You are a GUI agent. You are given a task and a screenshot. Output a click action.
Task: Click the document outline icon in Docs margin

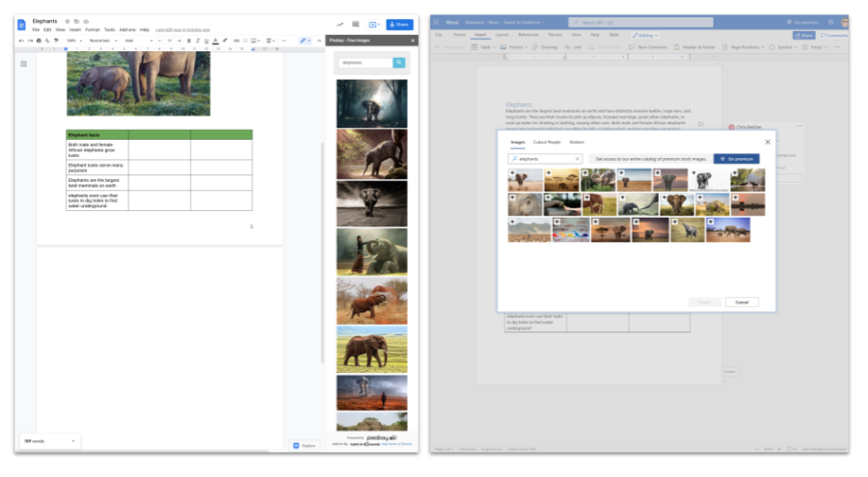pyautogui.click(x=24, y=64)
